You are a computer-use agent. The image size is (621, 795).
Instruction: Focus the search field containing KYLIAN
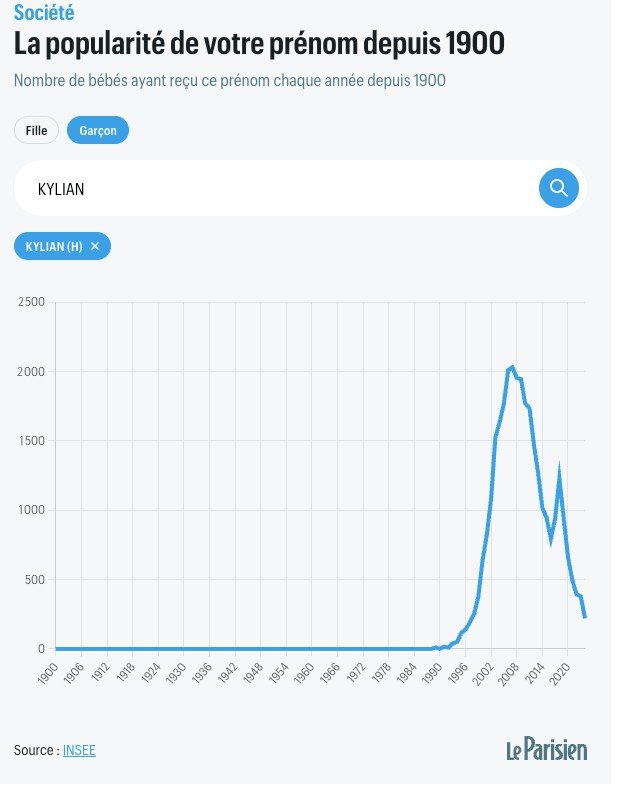coord(279,191)
